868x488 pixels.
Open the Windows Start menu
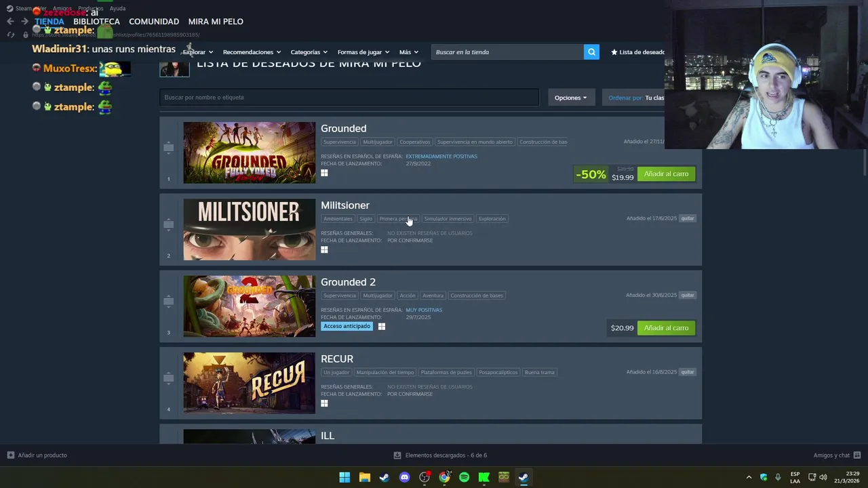click(x=344, y=477)
